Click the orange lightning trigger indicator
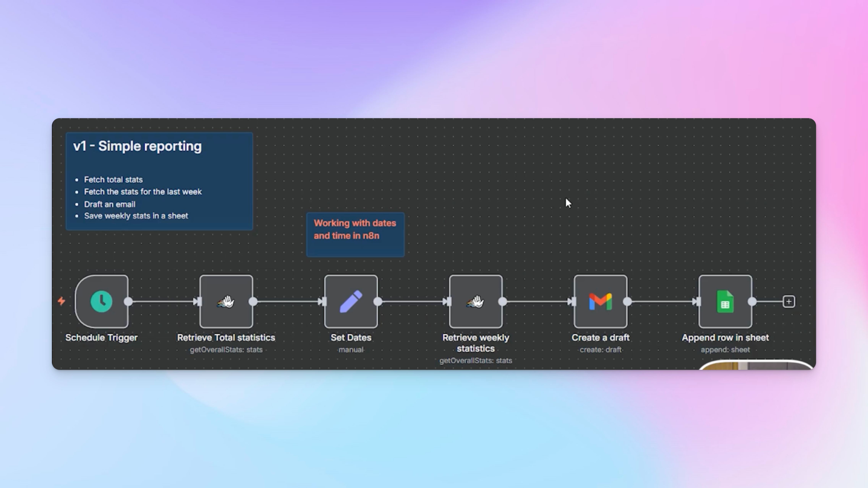 [61, 301]
